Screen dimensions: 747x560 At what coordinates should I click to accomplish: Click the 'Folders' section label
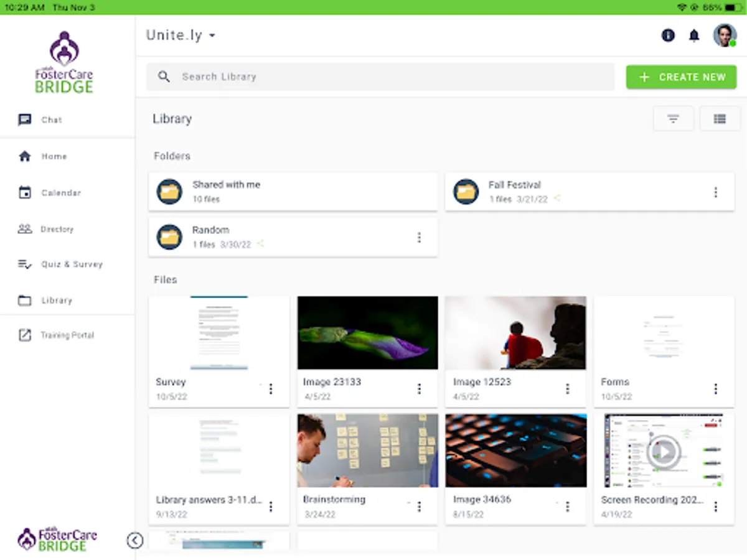[x=172, y=156]
